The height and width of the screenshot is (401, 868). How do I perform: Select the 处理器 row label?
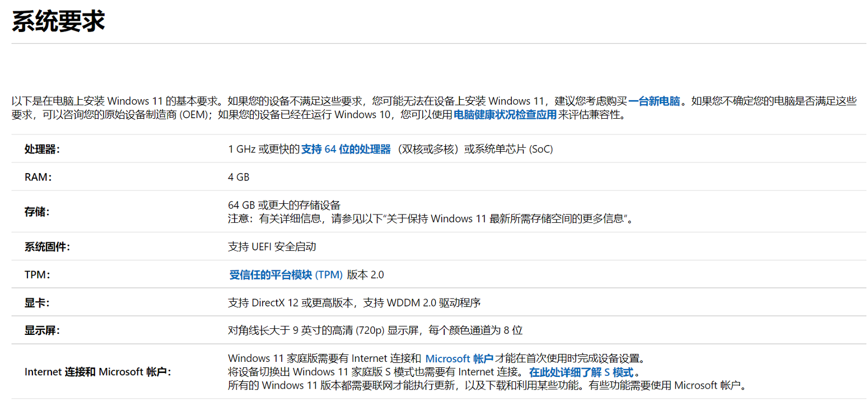(x=42, y=150)
